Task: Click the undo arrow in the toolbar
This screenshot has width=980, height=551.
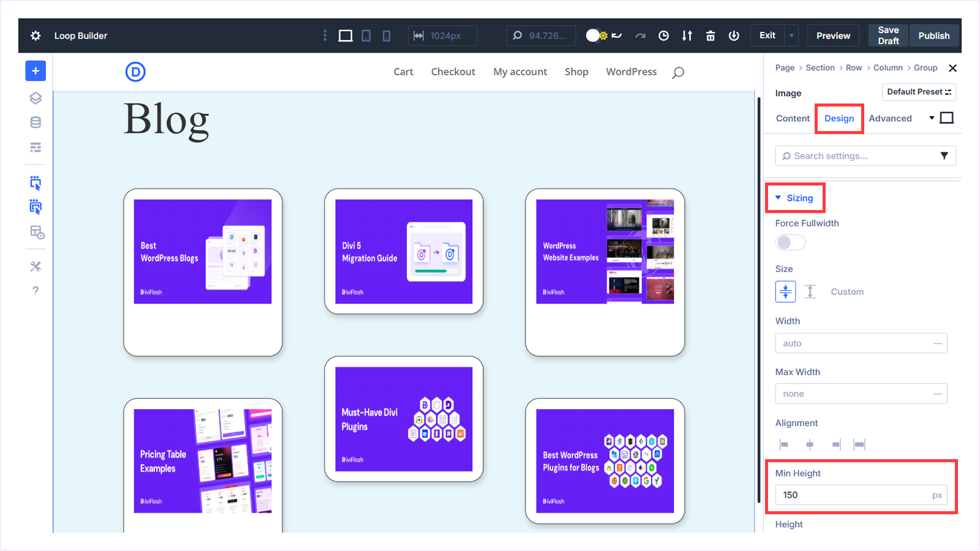Action: [x=618, y=36]
